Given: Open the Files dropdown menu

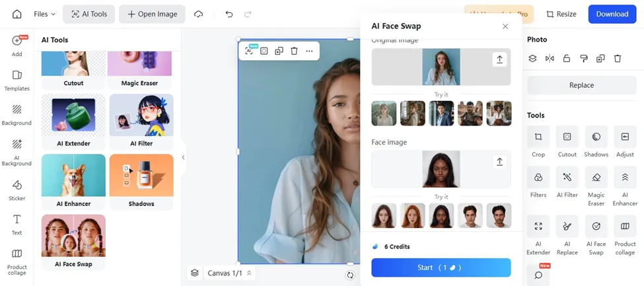Looking at the screenshot, I should 44,14.
